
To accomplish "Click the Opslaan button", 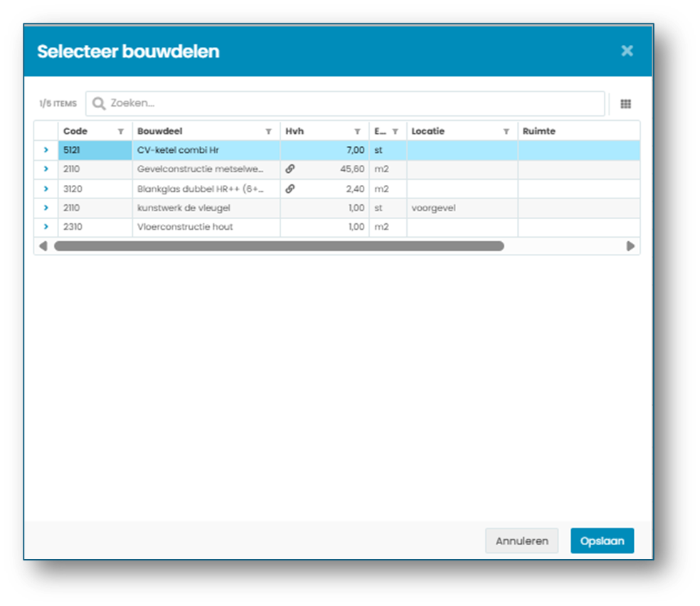I will [x=602, y=541].
